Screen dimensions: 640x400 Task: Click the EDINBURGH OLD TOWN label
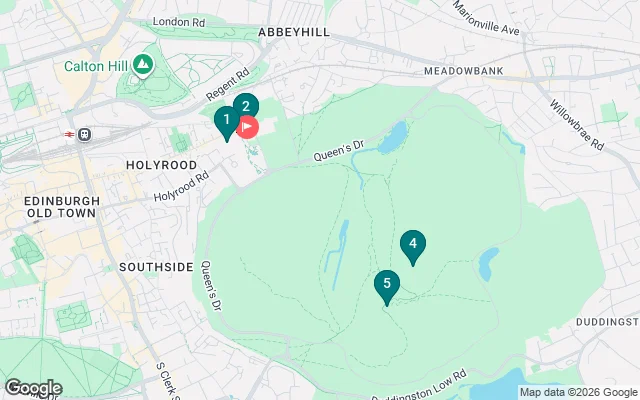click(62, 207)
